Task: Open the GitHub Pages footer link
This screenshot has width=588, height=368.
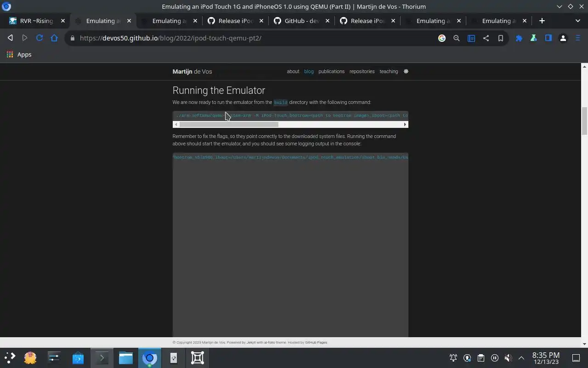Action: pos(316,342)
